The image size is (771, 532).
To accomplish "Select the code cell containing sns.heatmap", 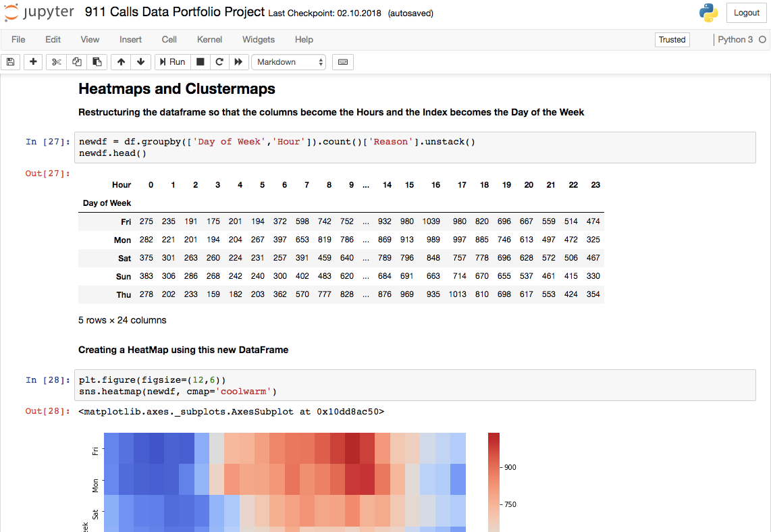I will coord(338,385).
